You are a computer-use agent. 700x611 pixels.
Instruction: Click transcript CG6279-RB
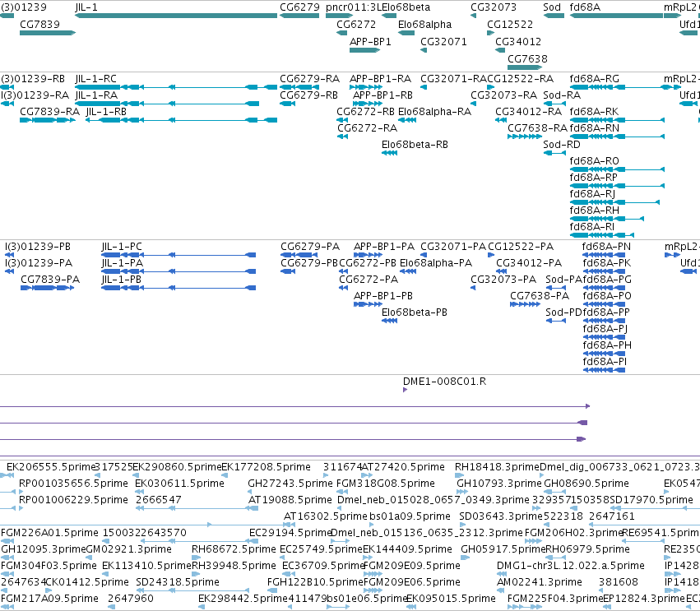click(308, 95)
